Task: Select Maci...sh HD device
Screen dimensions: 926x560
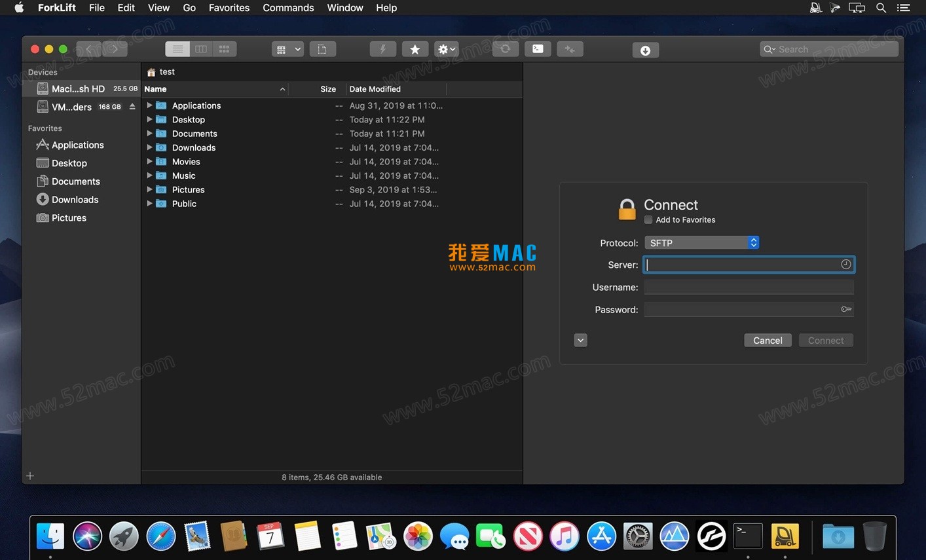Action: tap(81, 88)
